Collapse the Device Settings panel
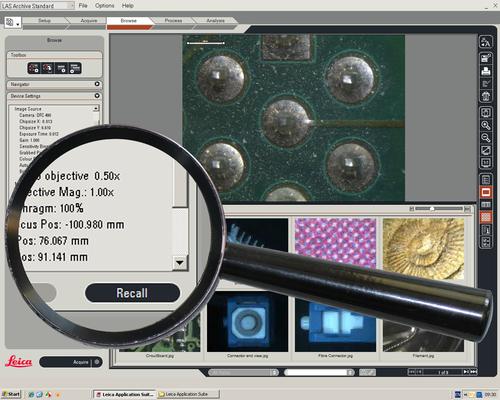This screenshot has width=500, height=400. tap(97, 96)
